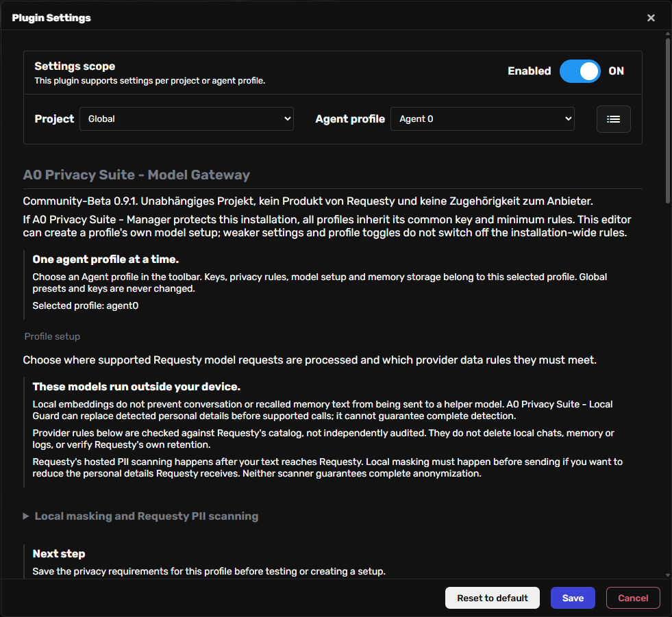Click the 'Enabled' label
672x617 pixels.
click(530, 71)
